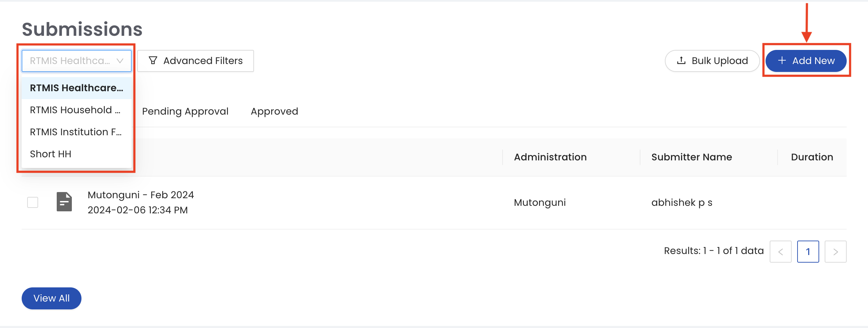Screen dimensions: 868x328
Task: Click the document icon beside Mutonguni submission
Action: click(x=64, y=202)
